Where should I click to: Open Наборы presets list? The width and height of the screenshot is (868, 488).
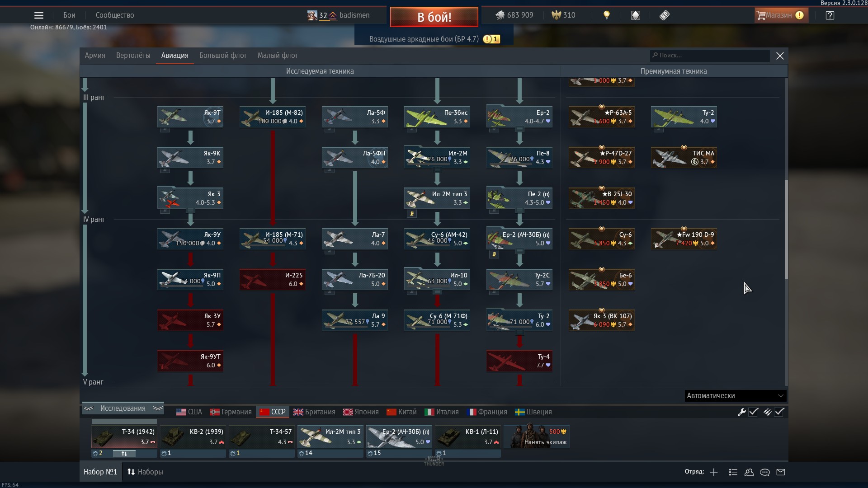pos(145,472)
